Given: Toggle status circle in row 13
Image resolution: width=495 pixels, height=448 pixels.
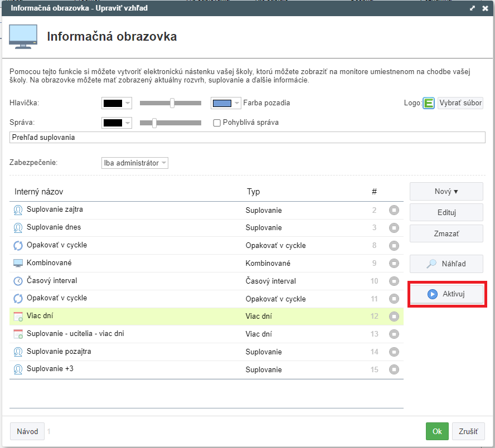Looking at the screenshot, I should (x=394, y=334).
